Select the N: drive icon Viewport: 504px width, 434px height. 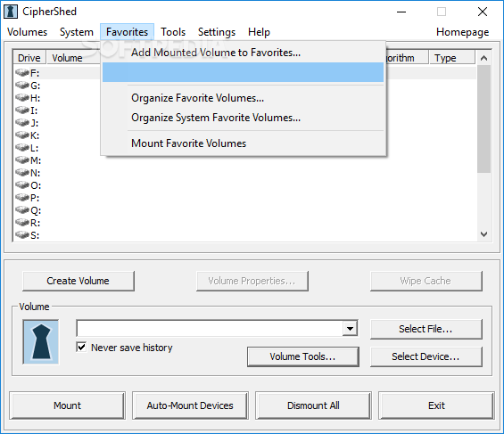click(x=22, y=173)
